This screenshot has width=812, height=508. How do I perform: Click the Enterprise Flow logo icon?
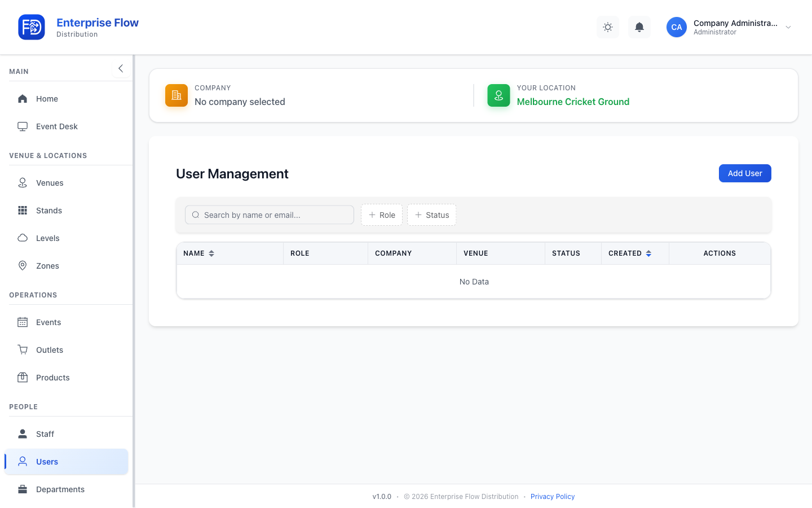coord(32,27)
